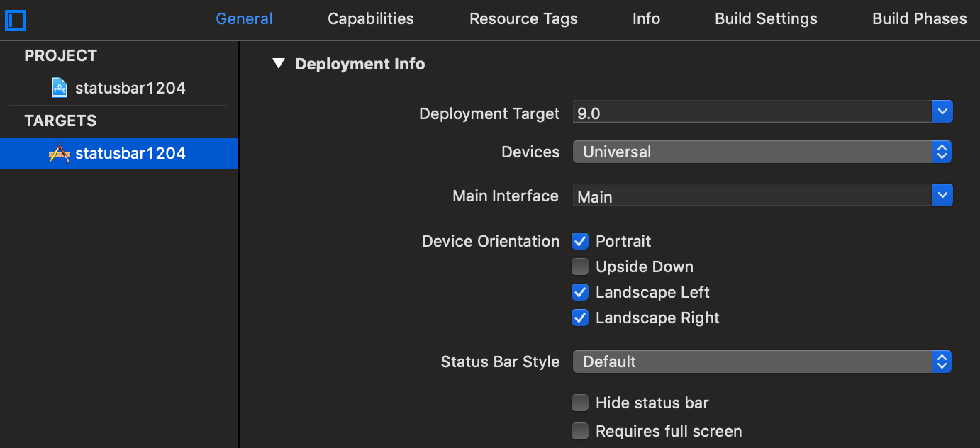Click the Main Interface label
The image size is (980, 448).
coord(506,196)
